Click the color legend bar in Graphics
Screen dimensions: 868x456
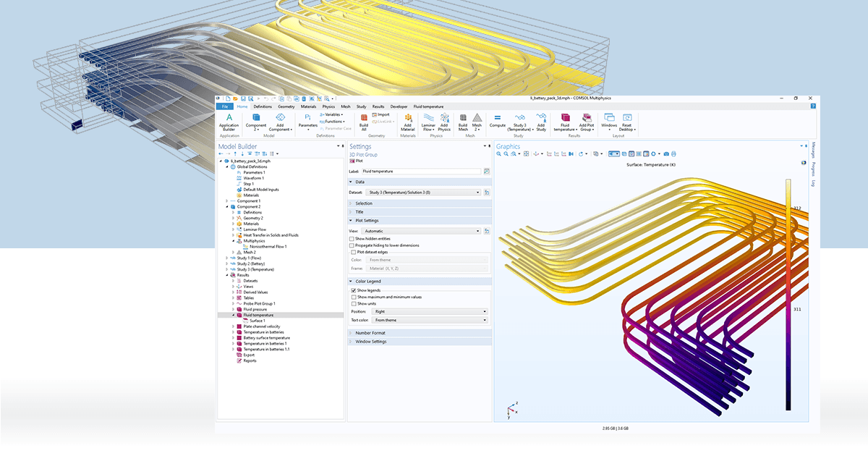[x=788, y=295]
